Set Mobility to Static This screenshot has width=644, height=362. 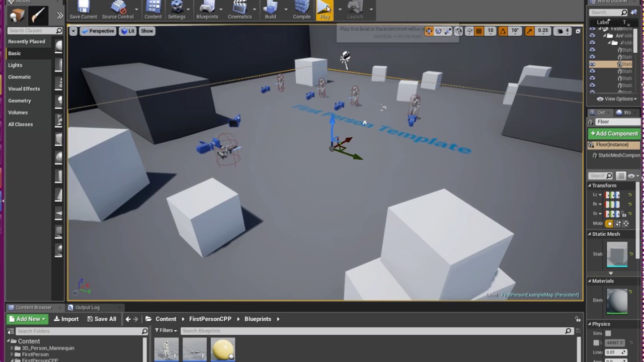point(609,223)
